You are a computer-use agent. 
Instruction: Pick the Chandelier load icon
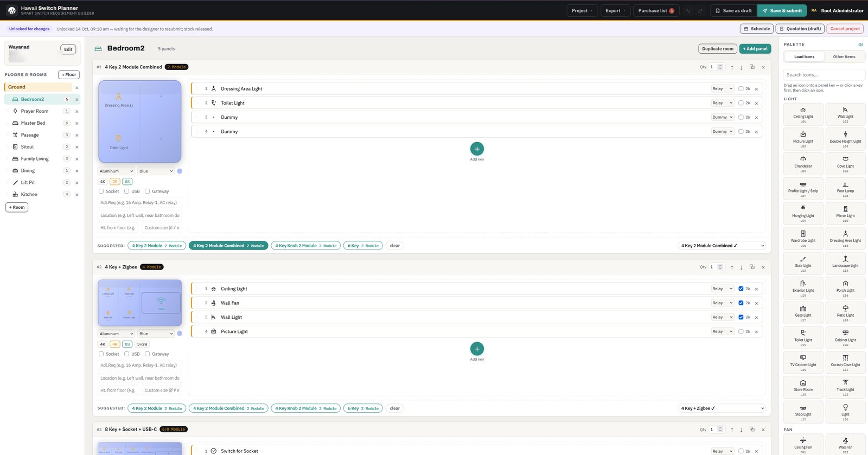point(803,164)
